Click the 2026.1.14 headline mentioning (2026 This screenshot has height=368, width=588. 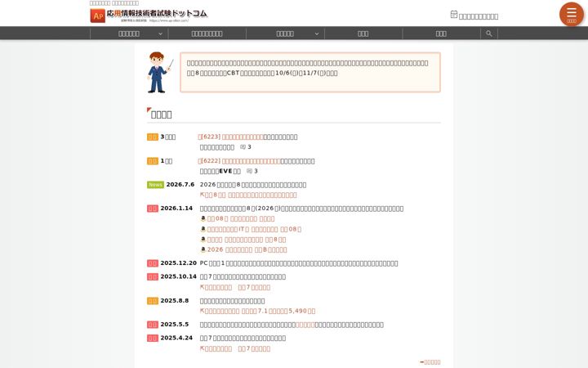[301, 209]
